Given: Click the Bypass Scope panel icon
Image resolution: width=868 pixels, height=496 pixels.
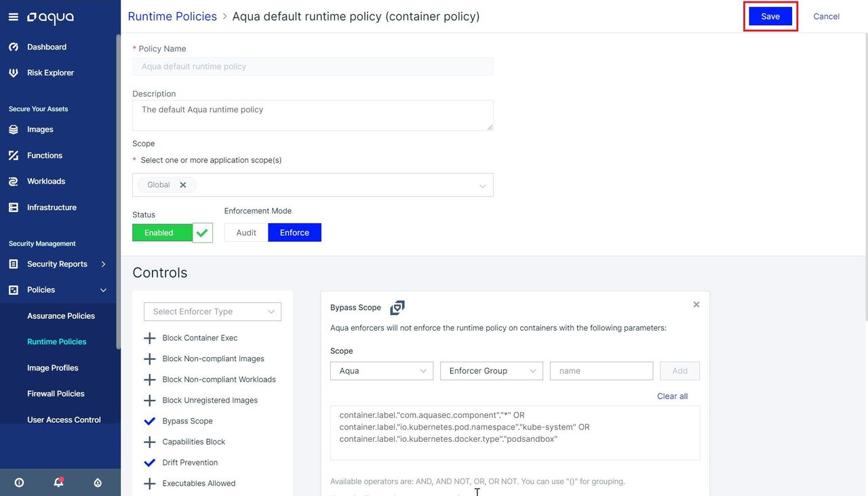Looking at the screenshot, I should click(397, 308).
